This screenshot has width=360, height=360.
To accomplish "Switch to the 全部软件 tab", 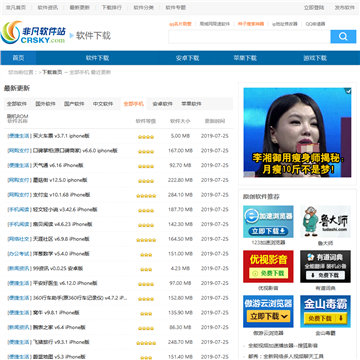I will tap(17, 104).
